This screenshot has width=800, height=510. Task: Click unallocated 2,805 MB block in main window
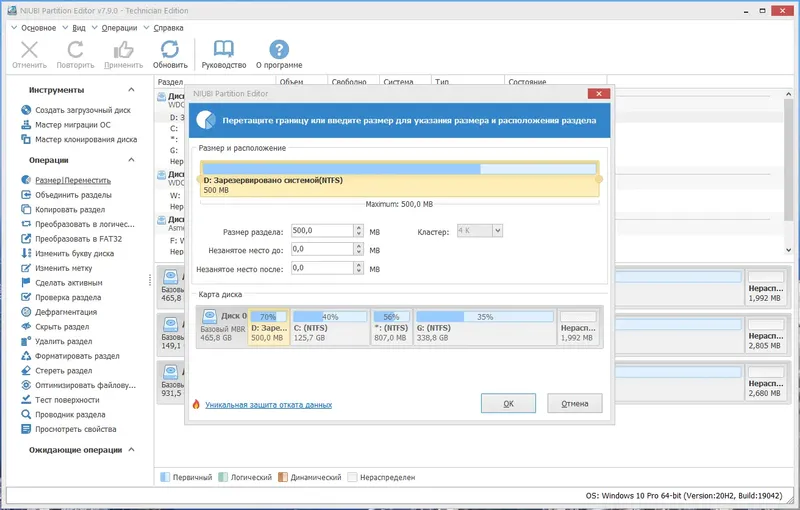(764, 334)
